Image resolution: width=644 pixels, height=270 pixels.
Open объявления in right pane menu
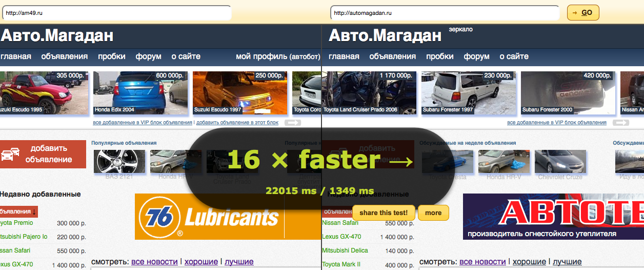[x=393, y=56]
